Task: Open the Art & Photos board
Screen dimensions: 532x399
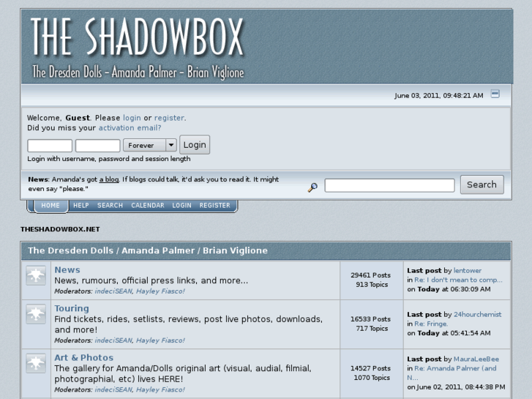Action: pos(84,357)
